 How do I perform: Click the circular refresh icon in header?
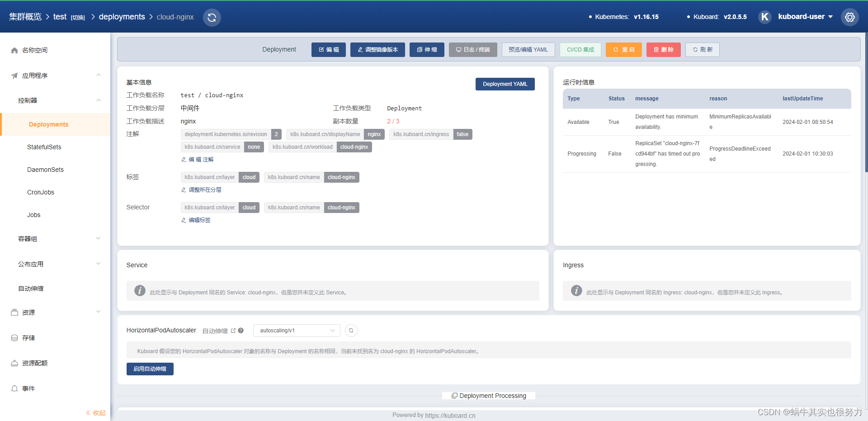pyautogui.click(x=212, y=18)
